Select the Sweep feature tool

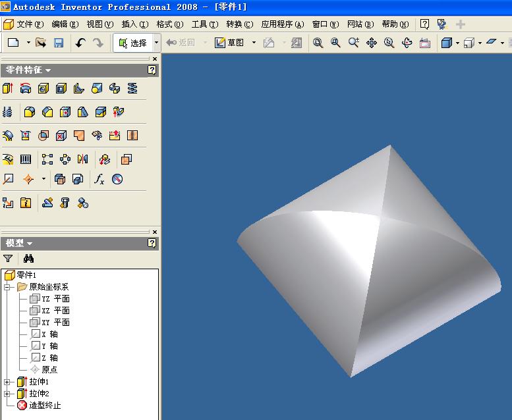click(x=114, y=88)
